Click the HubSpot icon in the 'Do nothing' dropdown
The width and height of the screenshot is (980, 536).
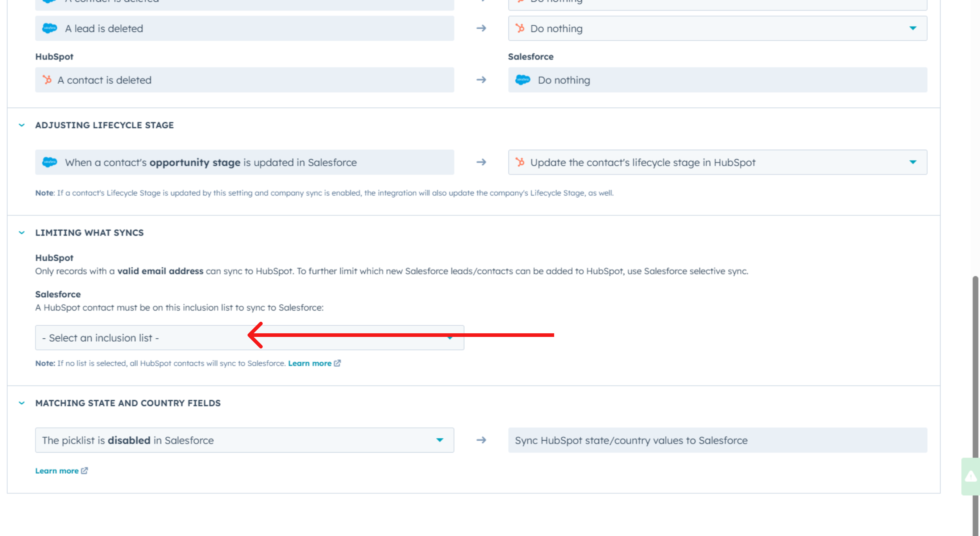(520, 28)
